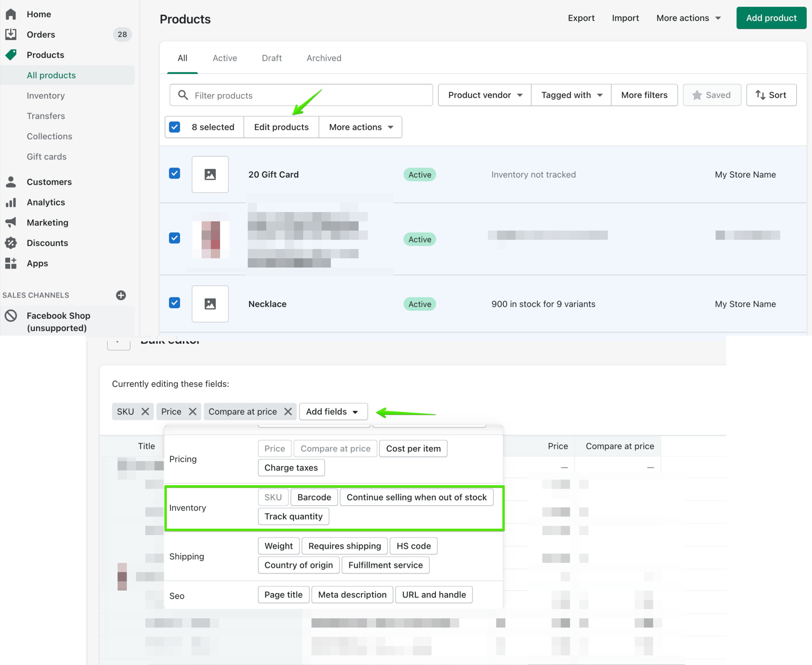812x665 pixels.
Task: Add a sales channel with plus icon
Action: 121,295
